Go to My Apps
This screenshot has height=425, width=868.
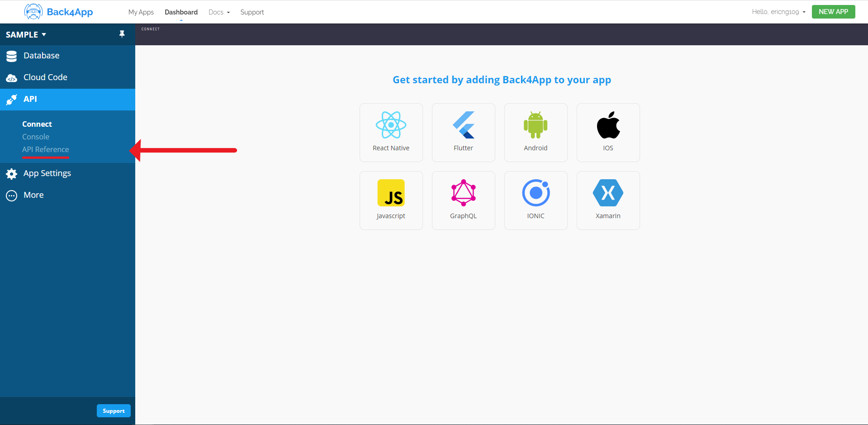pyautogui.click(x=141, y=12)
